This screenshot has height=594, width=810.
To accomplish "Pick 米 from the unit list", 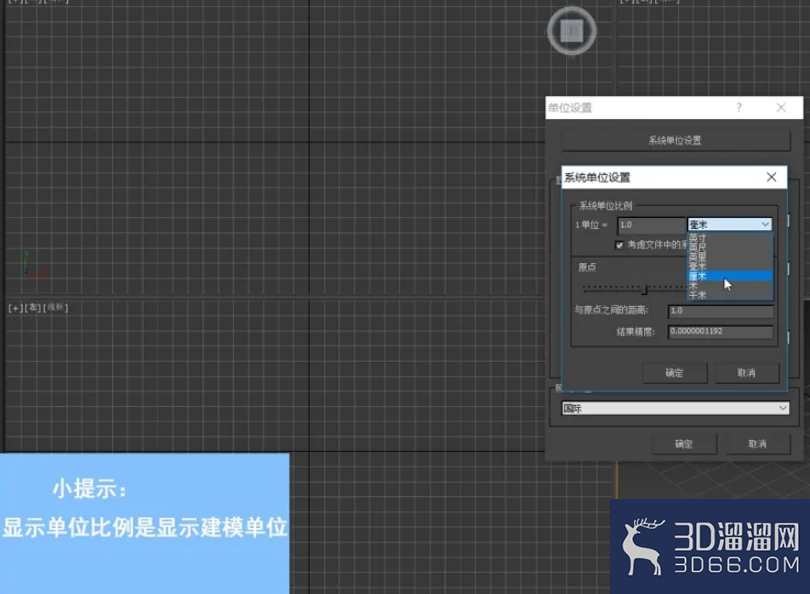I will [730, 286].
